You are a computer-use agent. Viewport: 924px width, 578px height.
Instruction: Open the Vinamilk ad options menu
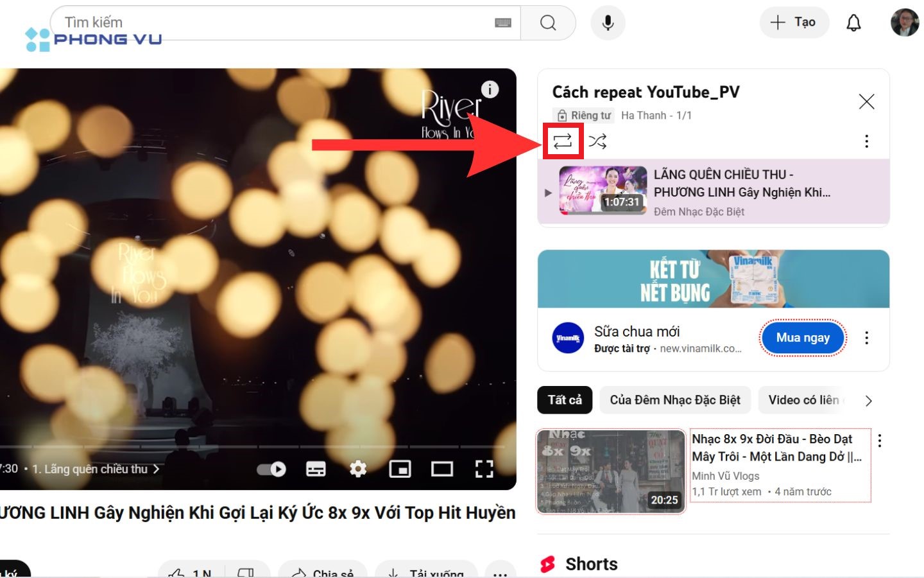tap(867, 337)
